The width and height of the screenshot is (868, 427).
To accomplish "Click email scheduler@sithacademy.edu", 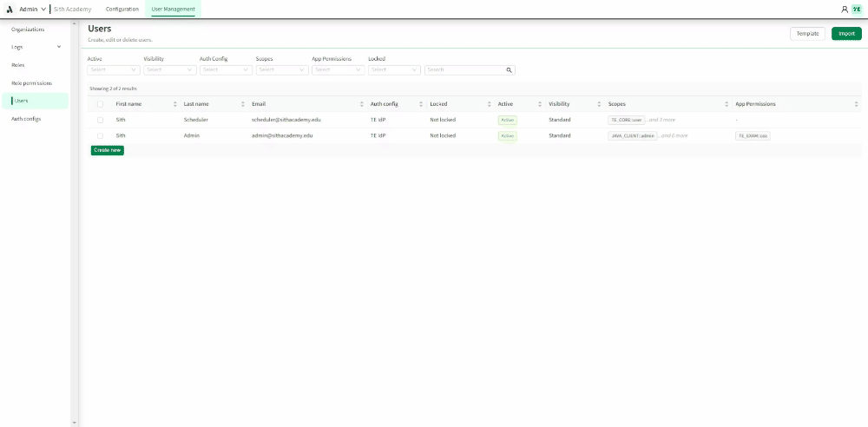I will point(286,120).
